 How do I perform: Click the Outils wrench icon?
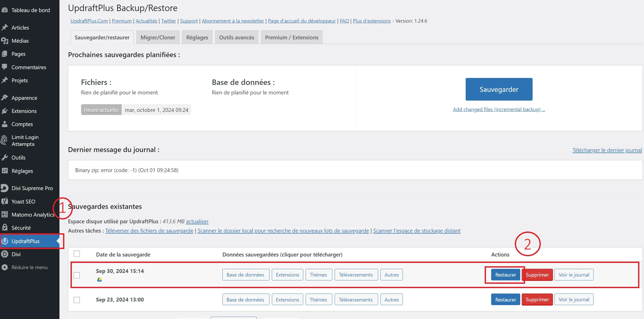[x=4, y=157]
